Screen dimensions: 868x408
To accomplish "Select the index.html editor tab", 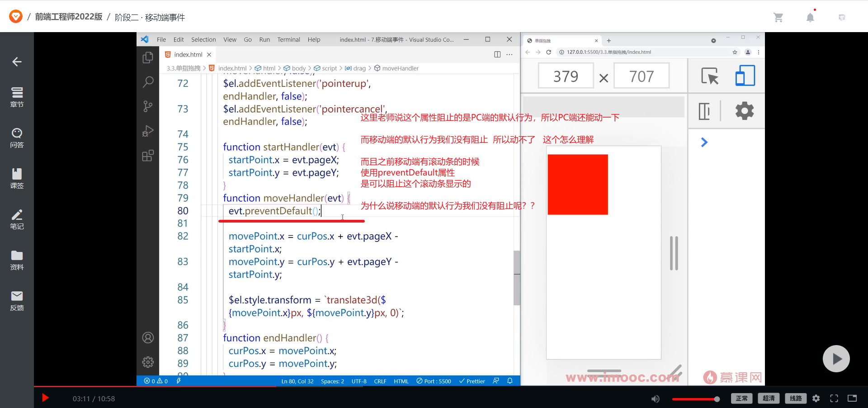I will [x=188, y=54].
